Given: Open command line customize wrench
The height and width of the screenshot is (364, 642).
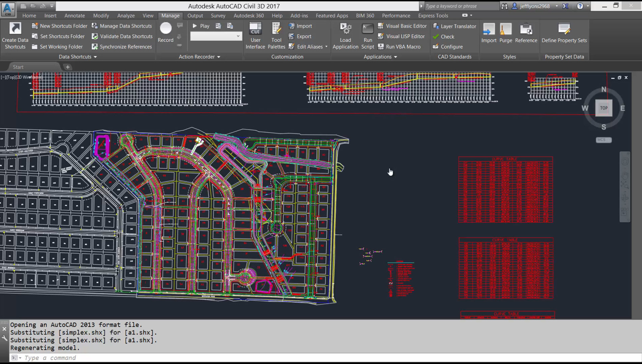Looking at the screenshot, I should [x=4, y=338].
